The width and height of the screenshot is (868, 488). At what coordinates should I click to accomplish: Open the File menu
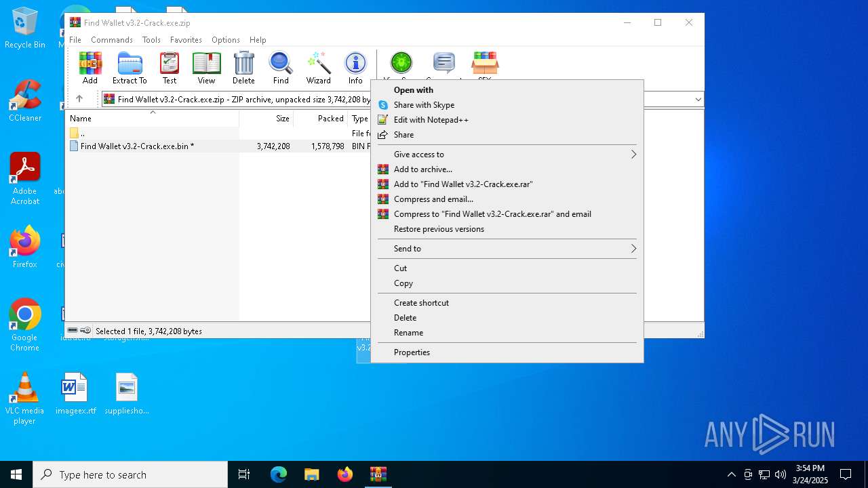(75, 40)
